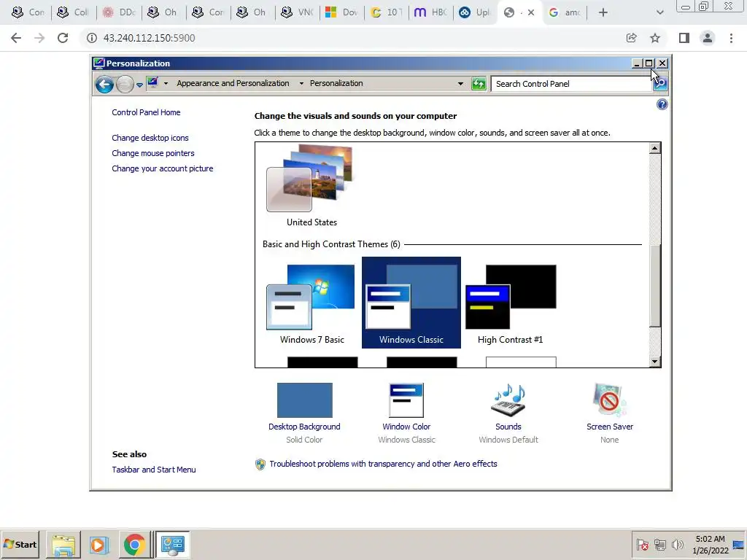Select the High Contrast #1 theme
Viewport: 747px width, 560px height.
(510, 303)
